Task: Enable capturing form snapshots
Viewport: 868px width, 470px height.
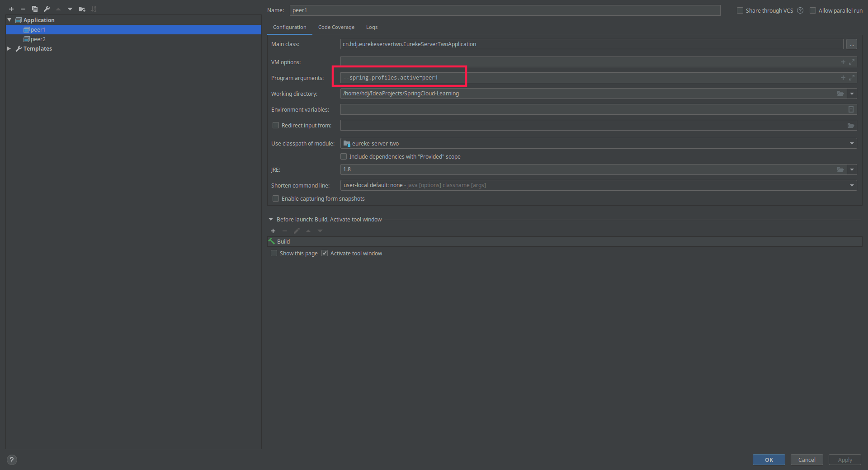Action: point(276,198)
